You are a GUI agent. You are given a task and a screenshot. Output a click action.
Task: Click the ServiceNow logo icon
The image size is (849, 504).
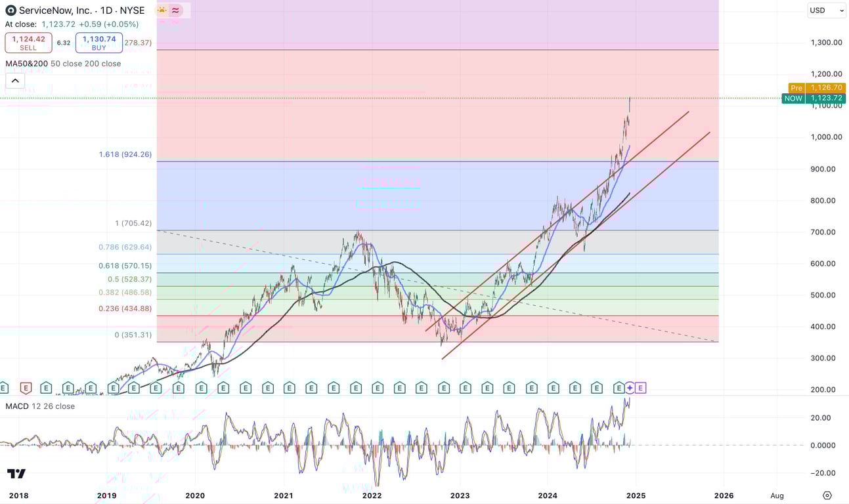point(11,10)
